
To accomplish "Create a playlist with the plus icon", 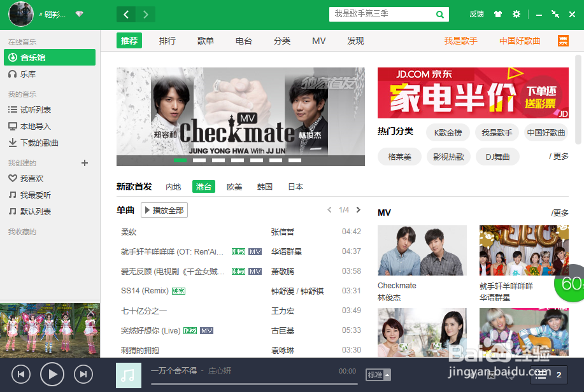I will 84,163.
